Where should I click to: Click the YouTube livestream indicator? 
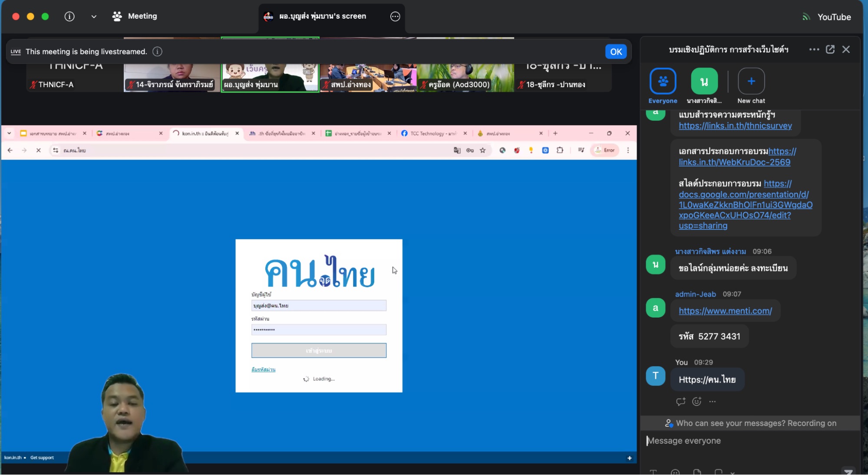coord(826,17)
